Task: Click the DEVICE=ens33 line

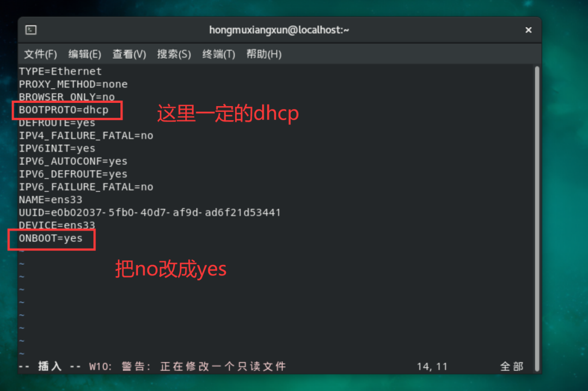Action: [x=57, y=225]
